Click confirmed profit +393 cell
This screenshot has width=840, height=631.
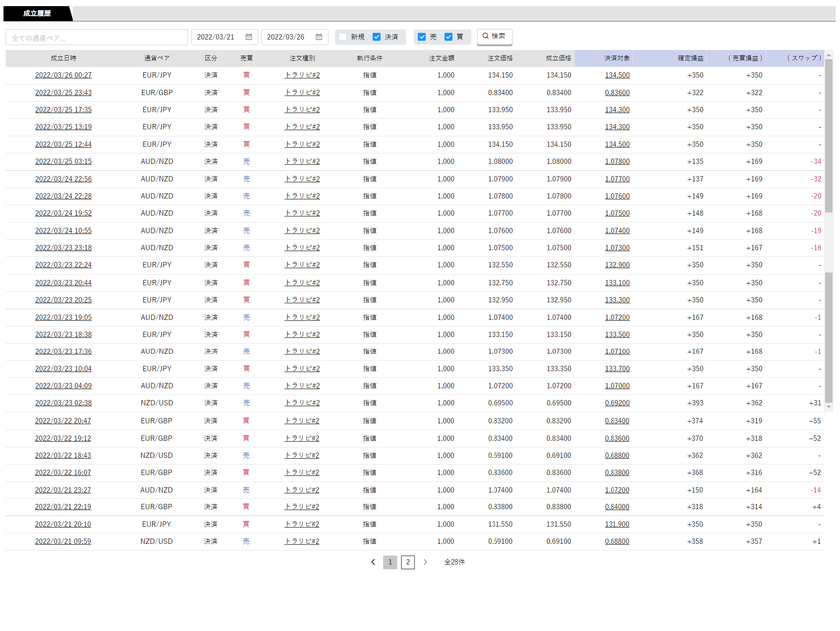pyautogui.click(x=695, y=403)
